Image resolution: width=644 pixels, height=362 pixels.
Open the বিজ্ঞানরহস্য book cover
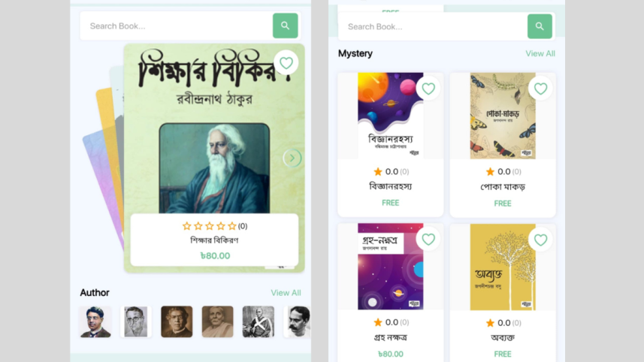point(391,116)
